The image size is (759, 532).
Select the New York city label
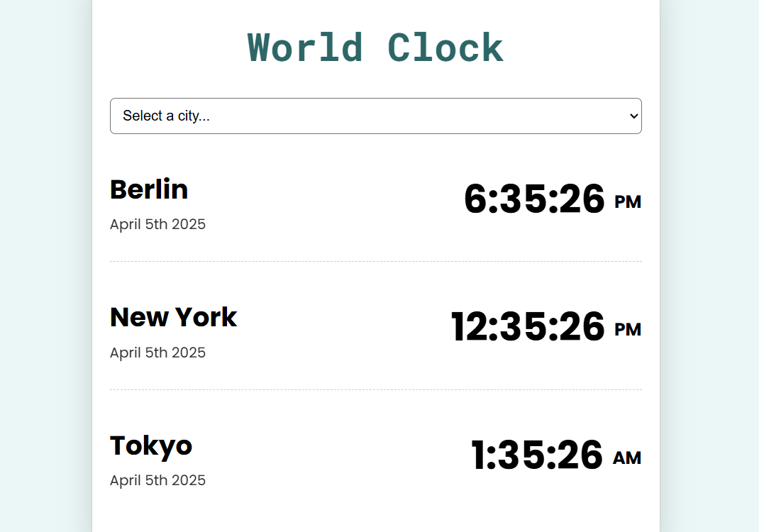(x=173, y=317)
